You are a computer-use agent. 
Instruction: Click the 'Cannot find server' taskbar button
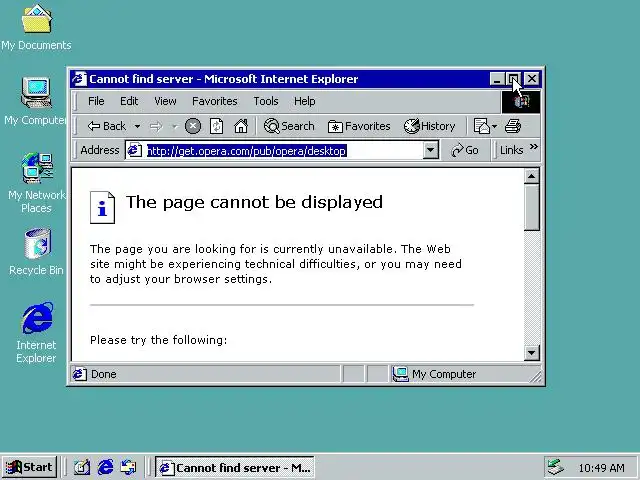[x=235, y=467]
